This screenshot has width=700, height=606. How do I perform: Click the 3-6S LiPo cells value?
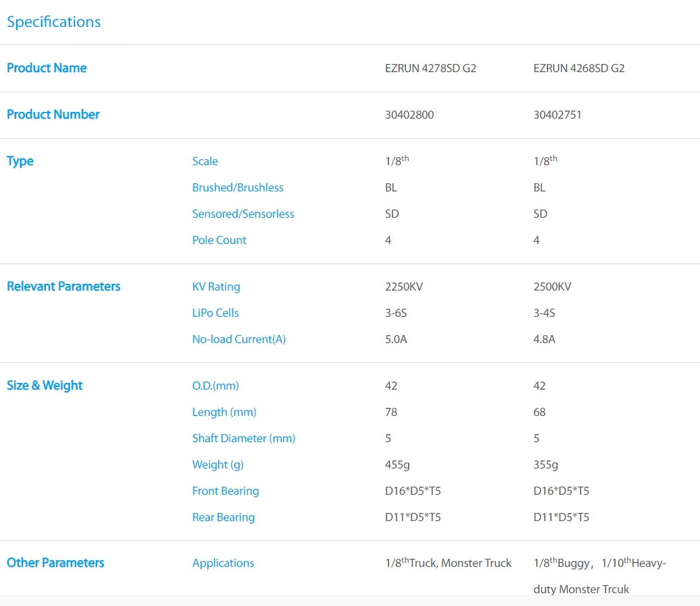(x=396, y=313)
